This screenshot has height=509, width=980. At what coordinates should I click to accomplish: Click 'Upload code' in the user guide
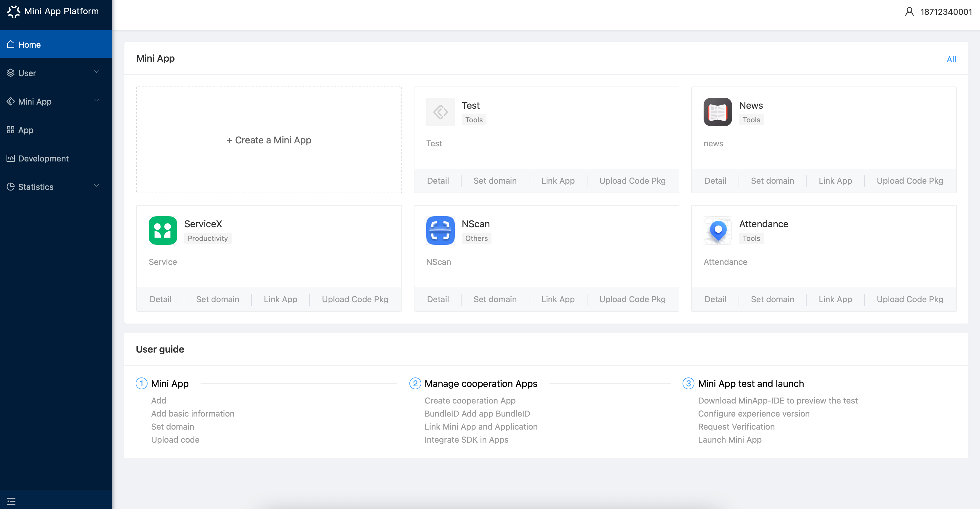click(175, 440)
